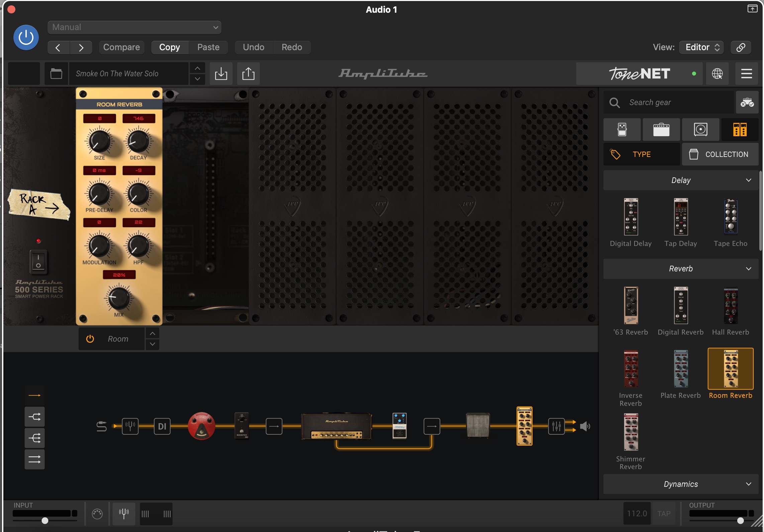Click the Redo button
The height and width of the screenshot is (532, 764).
pos(292,48)
